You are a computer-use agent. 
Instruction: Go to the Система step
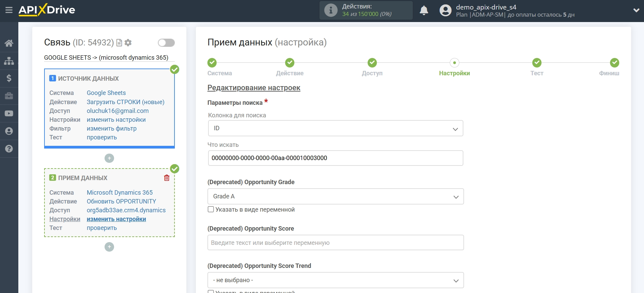pyautogui.click(x=212, y=63)
